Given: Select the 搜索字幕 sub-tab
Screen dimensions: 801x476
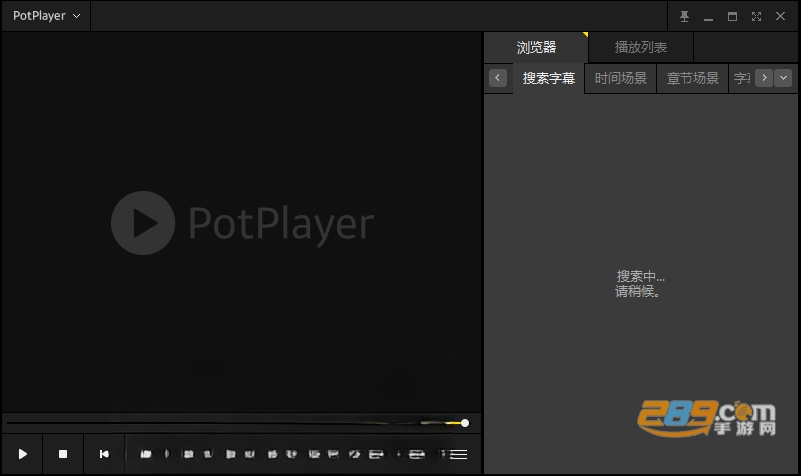Looking at the screenshot, I should [549, 78].
